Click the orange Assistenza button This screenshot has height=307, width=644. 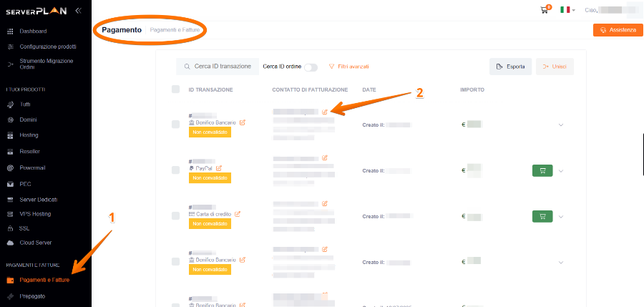coord(618,30)
